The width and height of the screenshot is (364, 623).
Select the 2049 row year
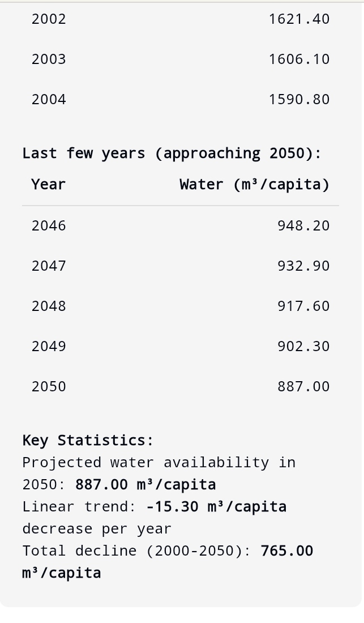coord(49,346)
